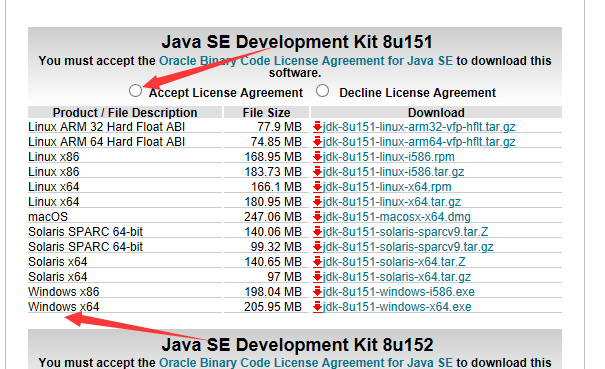605x369 pixels.
Task: Download jdk-8u151-solaris-sparcv9.tar.gz link
Action: [x=408, y=247]
